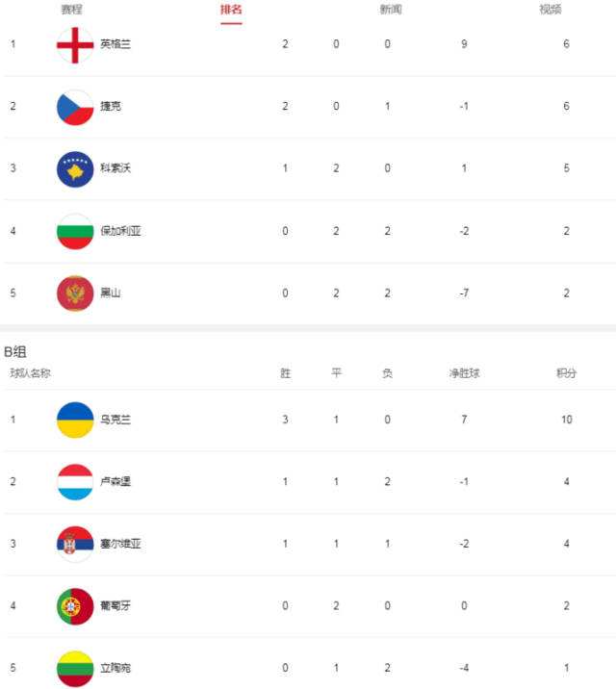Click the Kosovo flag icon
The height and width of the screenshot is (689, 616).
coord(75,169)
